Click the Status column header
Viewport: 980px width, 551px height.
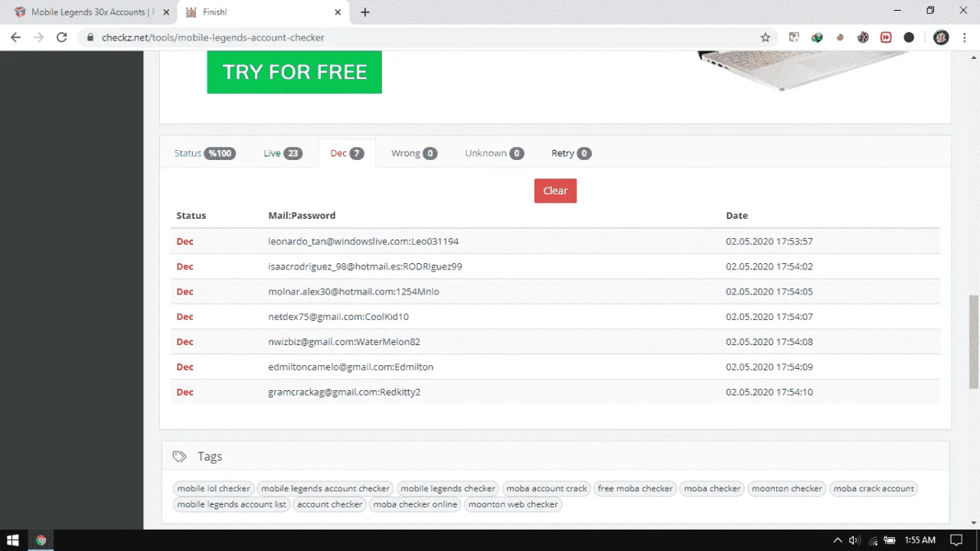click(191, 216)
